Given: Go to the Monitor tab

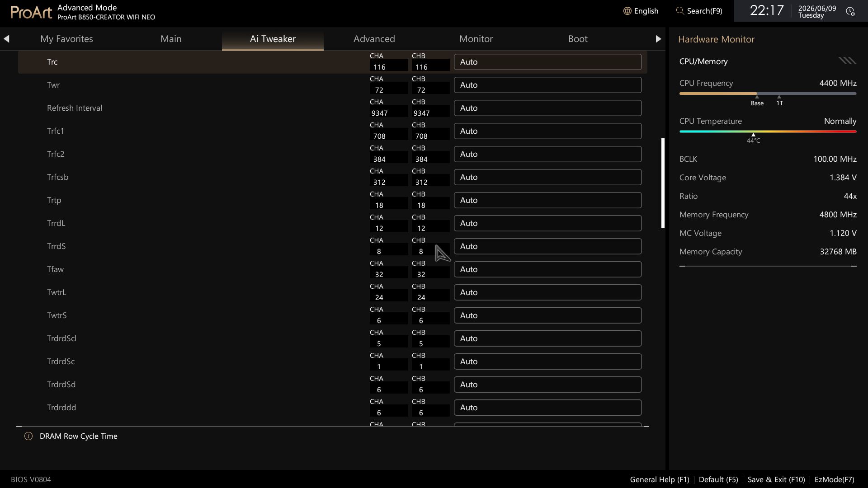Looking at the screenshot, I should [x=476, y=39].
